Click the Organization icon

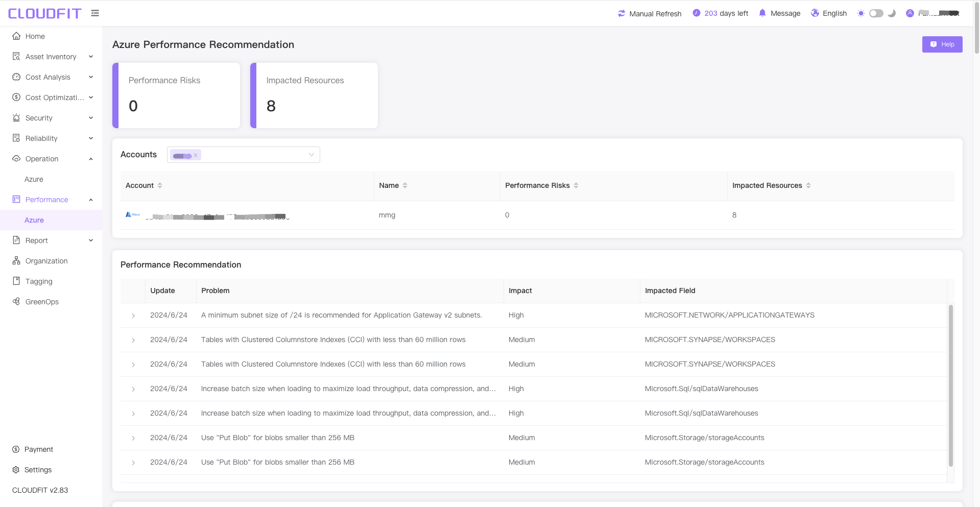pyautogui.click(x=16, y=261)
